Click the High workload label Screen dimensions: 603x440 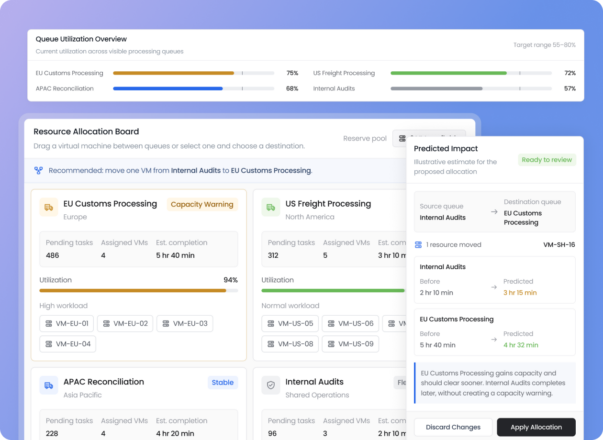pos(63,306)
